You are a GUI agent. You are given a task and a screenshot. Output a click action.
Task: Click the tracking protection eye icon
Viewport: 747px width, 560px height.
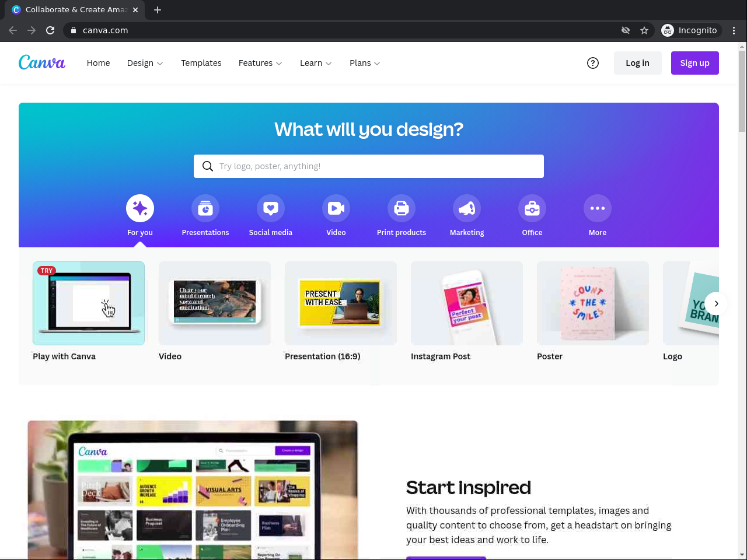click(626, 30)
